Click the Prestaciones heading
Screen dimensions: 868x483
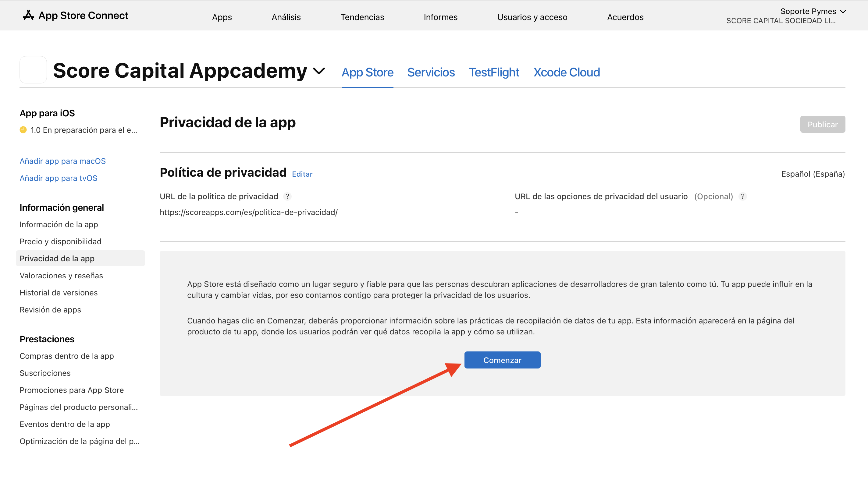47,339
